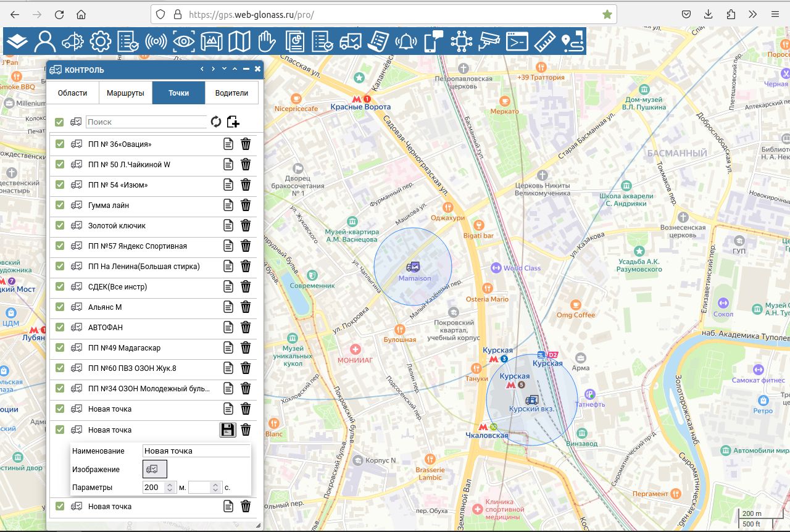
Task: Toggle the ПП №60 ПВЗ ОЗОН Жук.8 checkbox
Action: click(x=60, y=368)
